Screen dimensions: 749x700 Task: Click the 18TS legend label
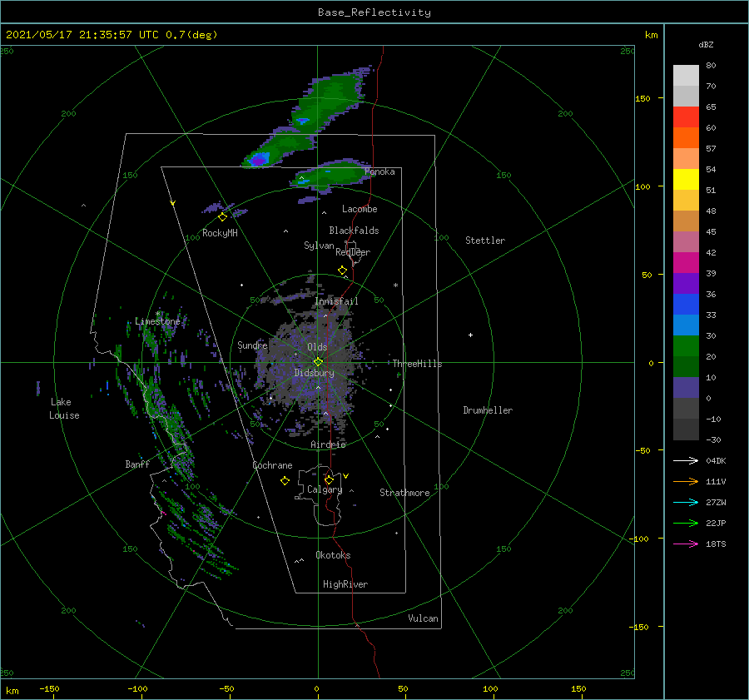coord(716,544)
